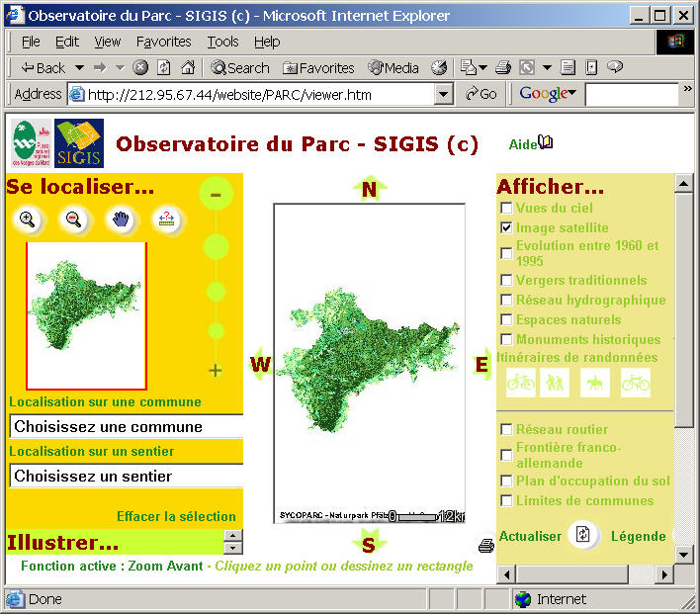The image size is (700, 614).
Task: Click the second zoom level circle
Action: pos(217,247)
